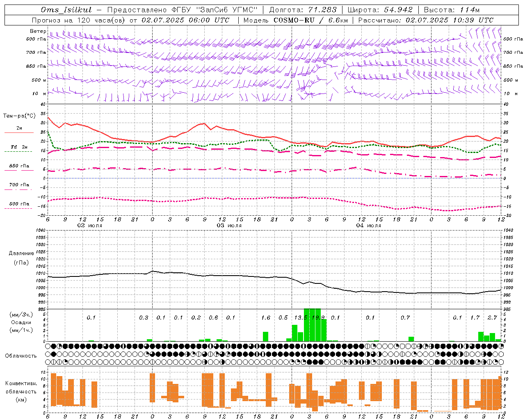Viewport: 525px width, 420px height.
Task: Click the model label COSMO-RU / 6.6км
Action: tap(311, 20)
